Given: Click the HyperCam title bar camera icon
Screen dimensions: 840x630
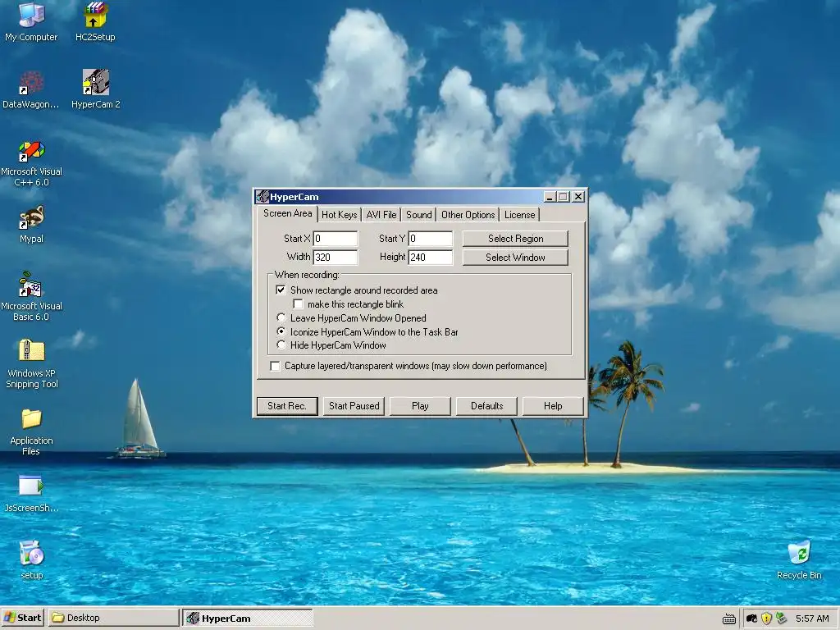Looking at the screenshot, I should pos(262,197).
